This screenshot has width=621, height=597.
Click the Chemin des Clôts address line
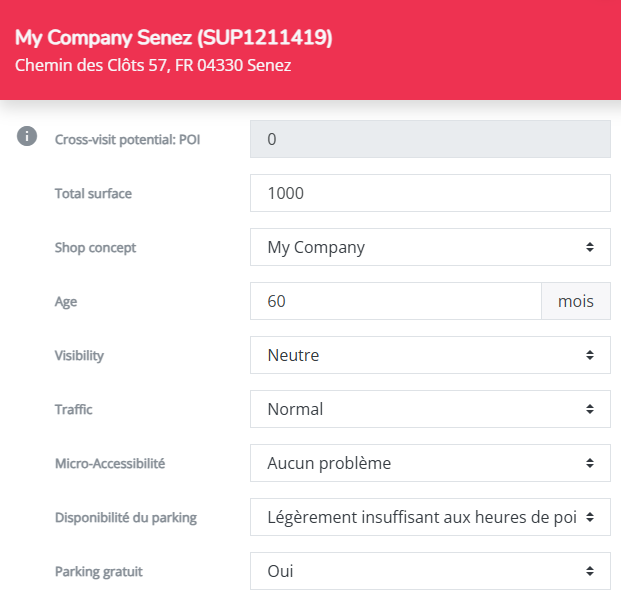click(x=153, y=65)
